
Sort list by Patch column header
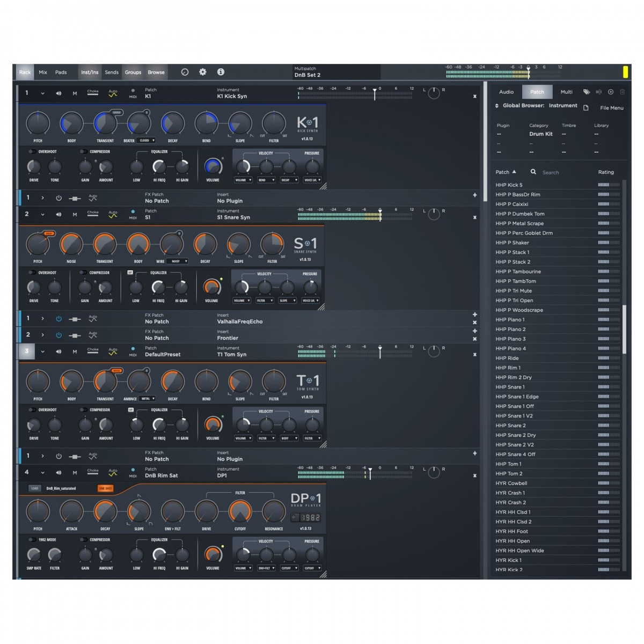click(506, 172)
